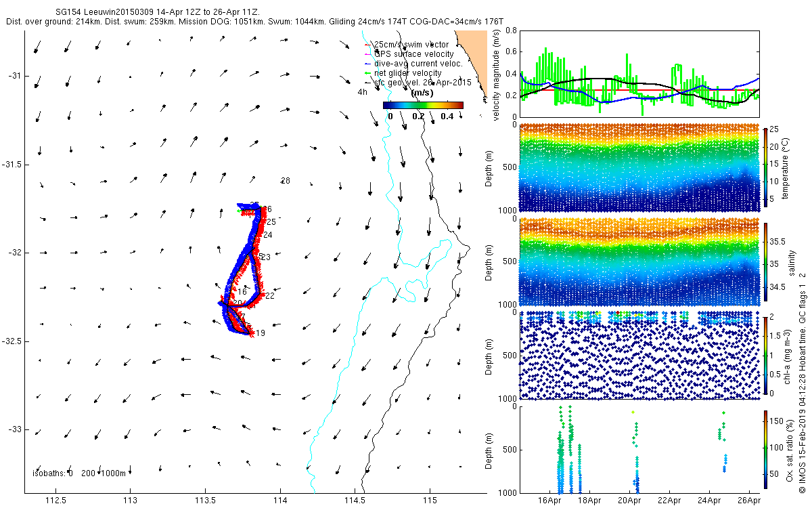Click velocity axis tick "0.6"
This screenshot has height=508, width=812.
click(x=512, y=52)
